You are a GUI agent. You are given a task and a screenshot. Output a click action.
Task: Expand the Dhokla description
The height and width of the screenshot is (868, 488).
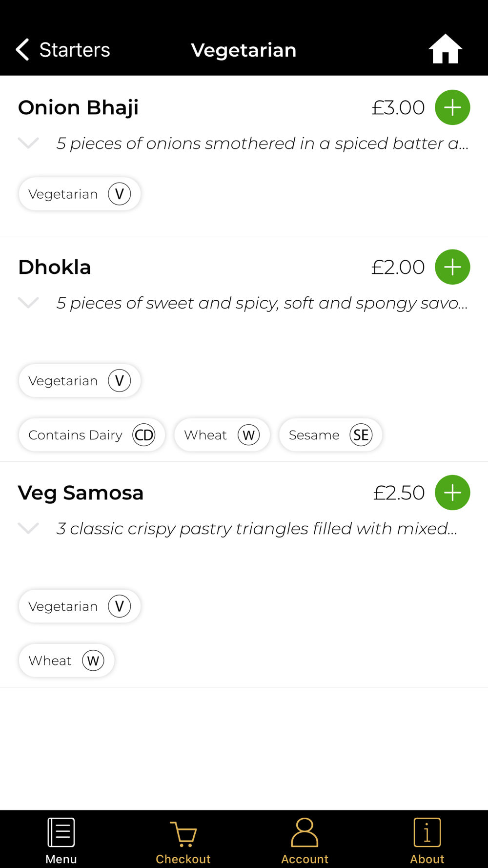[x=28, y=303]
